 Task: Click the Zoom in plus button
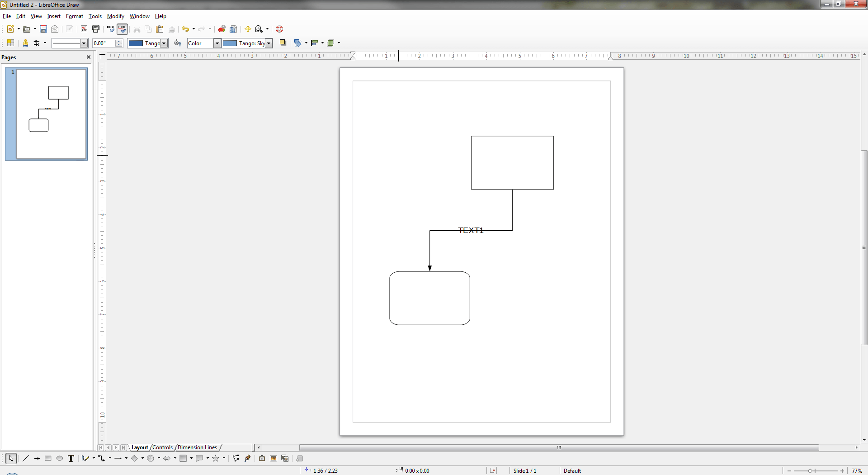pos(842,471)
